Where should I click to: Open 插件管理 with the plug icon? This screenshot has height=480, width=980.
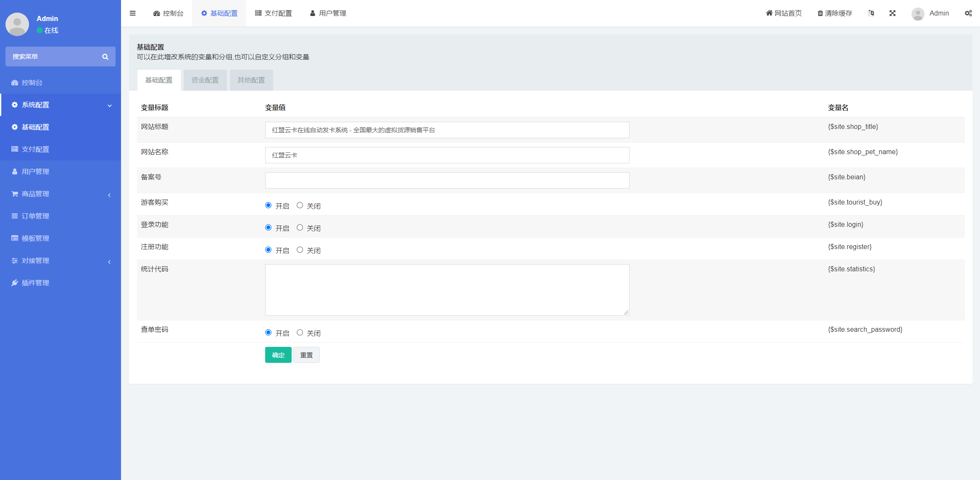(15, 283)
